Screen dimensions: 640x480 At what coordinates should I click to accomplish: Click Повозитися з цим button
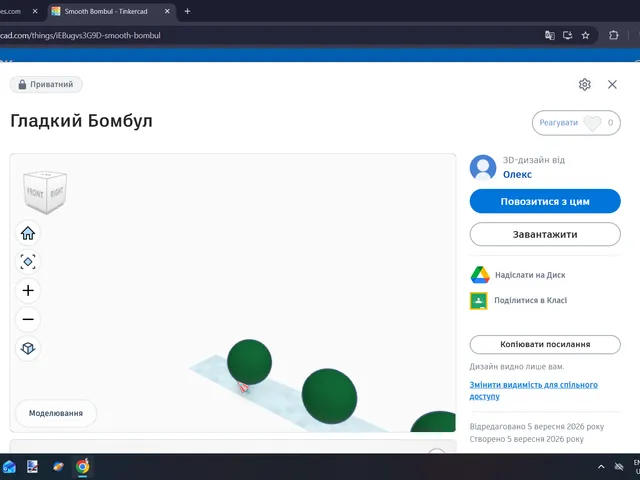[x=545, y=201]
